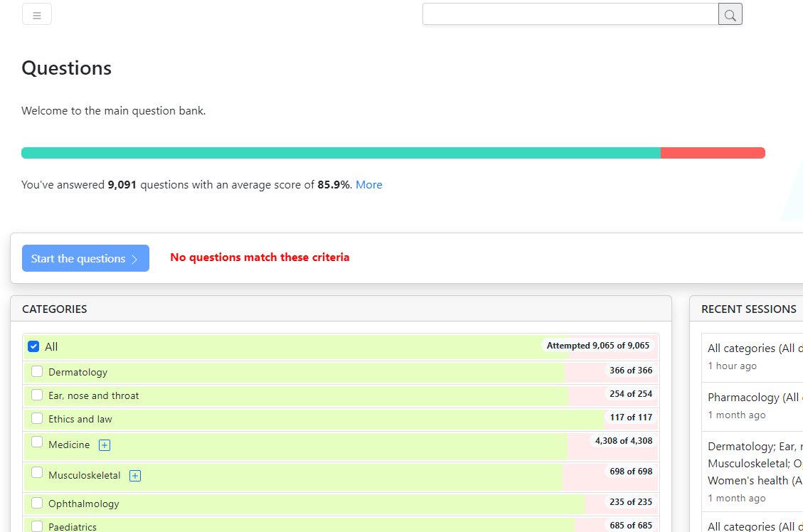
Task: Enable the Dermatology category
Action: pyautogui.click(x=37, y=370)
